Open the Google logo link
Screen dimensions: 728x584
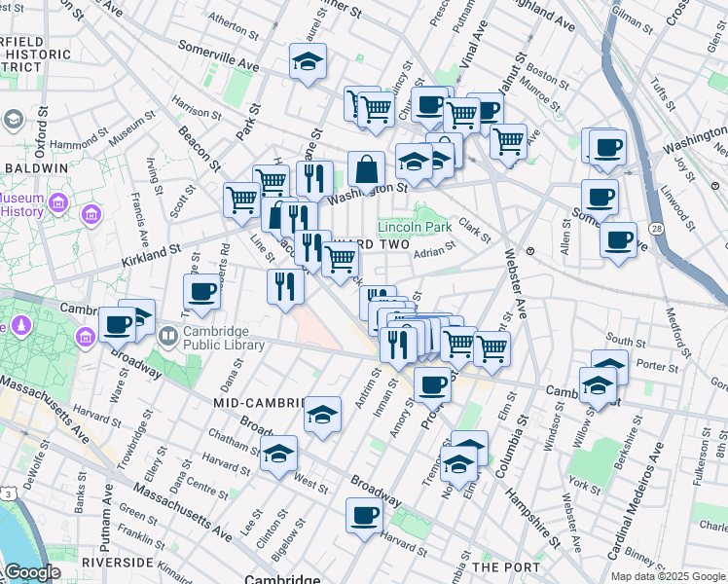pyautogui.click(x=32, y=572)
